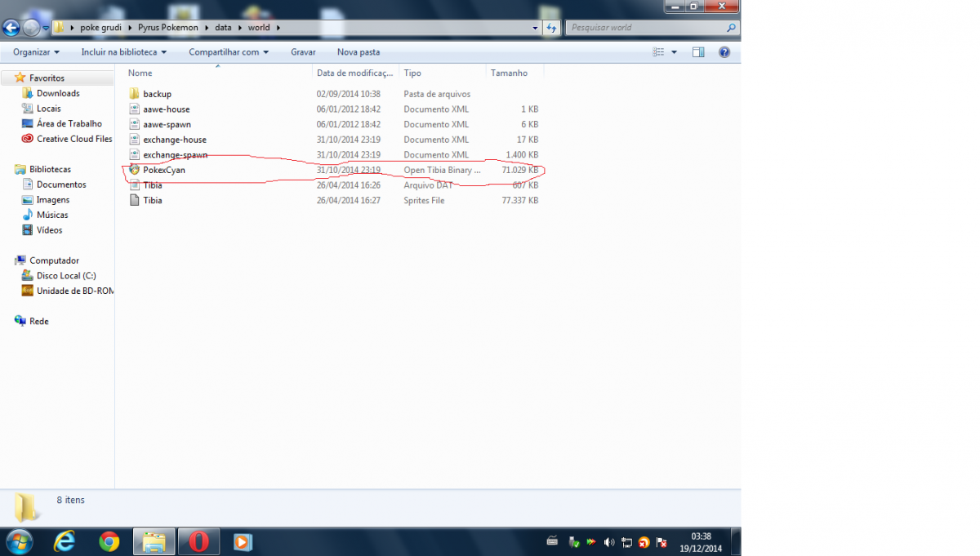Click the Creative Cloud Files sidebar icon
This screenshot has width=980, height=556.
click(28, 139)
